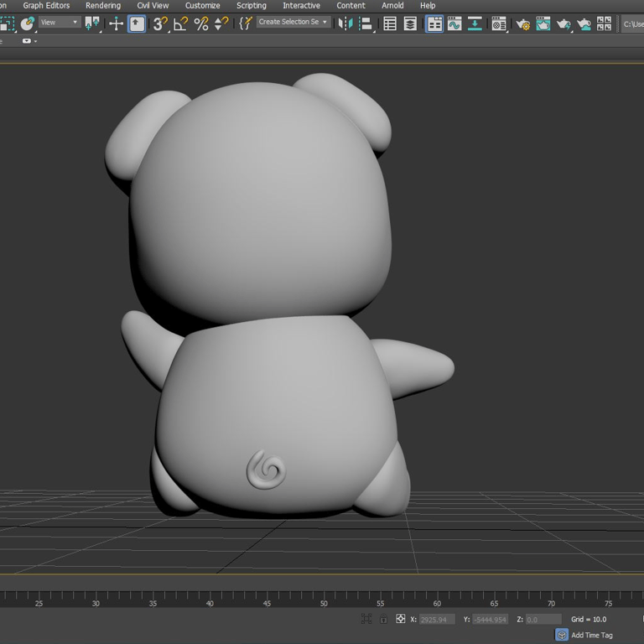Image resolution: width=644 pixels, height=644 pixels.
Task: Toggle Percent Snap icon
Action: tap(201, 23)
